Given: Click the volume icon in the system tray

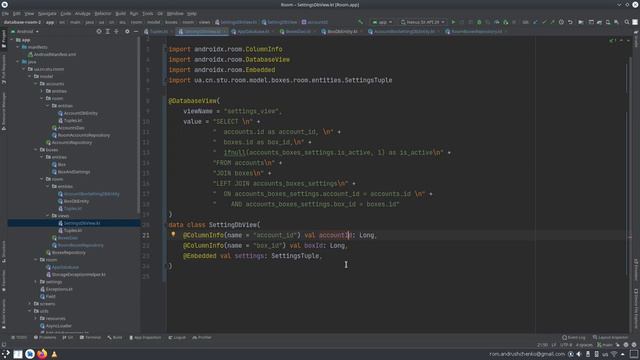Looking at the screenshot, I should [x=579, y=354].
